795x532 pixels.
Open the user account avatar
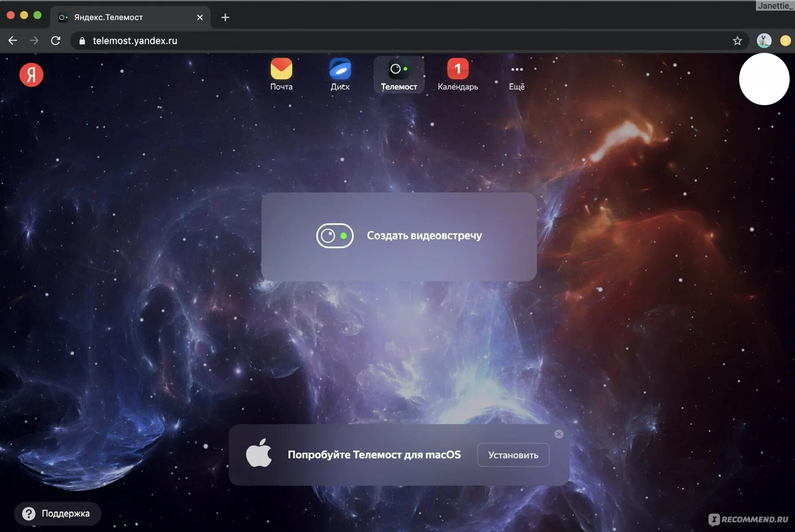pos(764,79)
